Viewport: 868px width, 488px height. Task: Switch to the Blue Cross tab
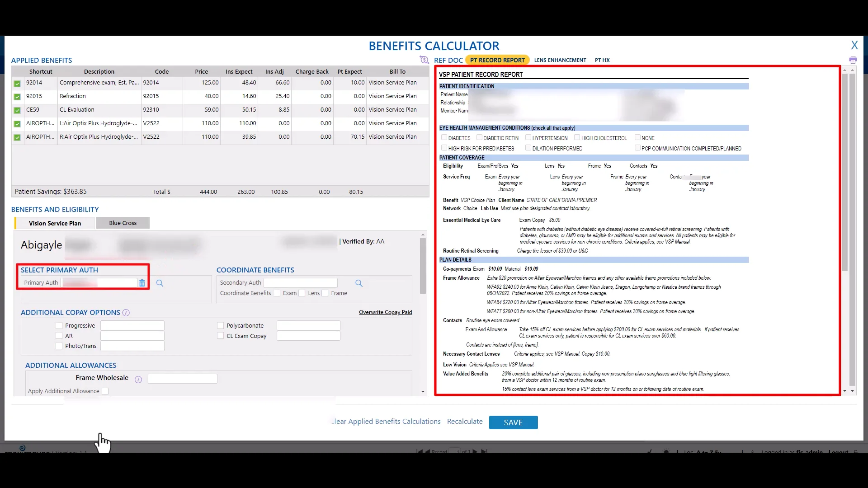[x=122, y=223]
